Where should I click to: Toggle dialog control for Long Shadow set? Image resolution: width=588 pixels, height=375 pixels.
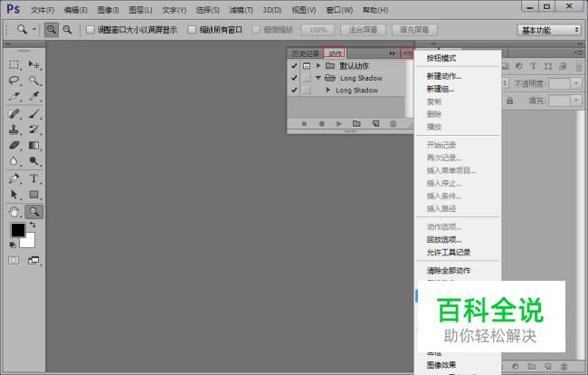click(x=307, y=78)
